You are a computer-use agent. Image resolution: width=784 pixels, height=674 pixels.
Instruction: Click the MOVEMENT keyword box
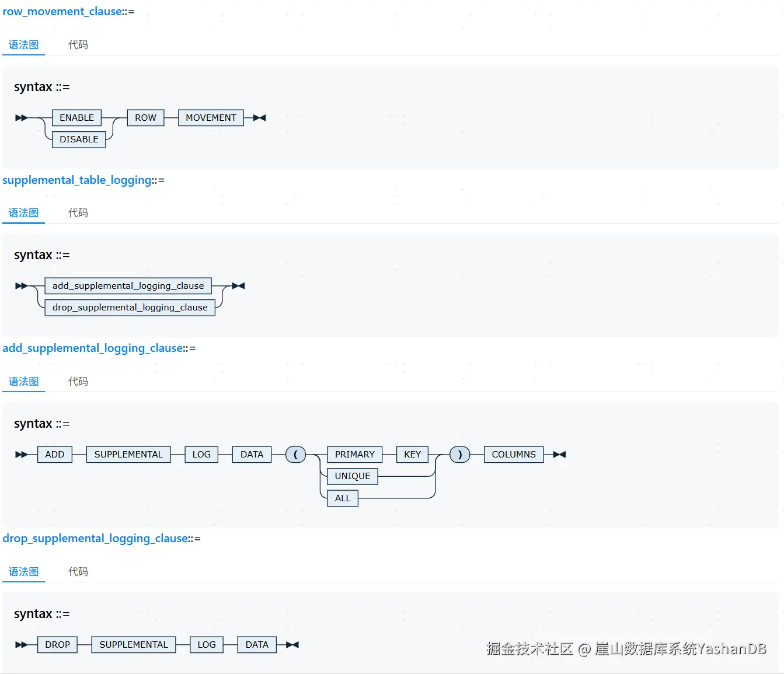click(x=211, y=118)
